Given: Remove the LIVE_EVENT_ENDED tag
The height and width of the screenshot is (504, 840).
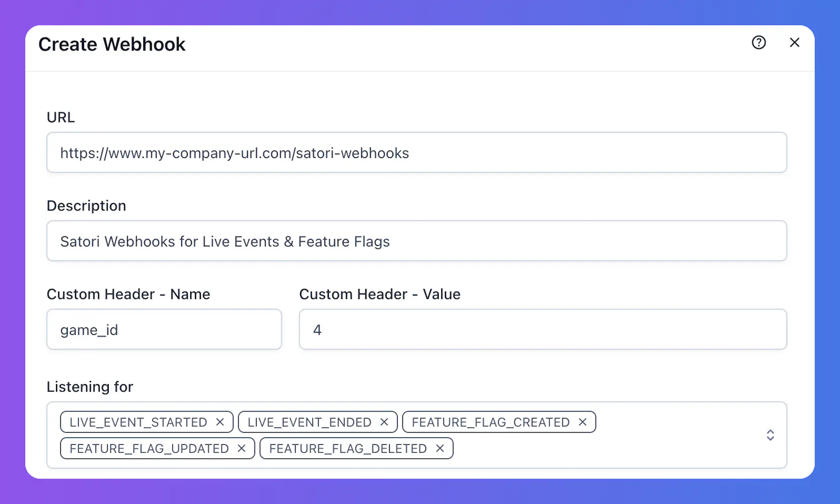Looking at the screenshot, I should pyautogui.click(x=385, y=422).
